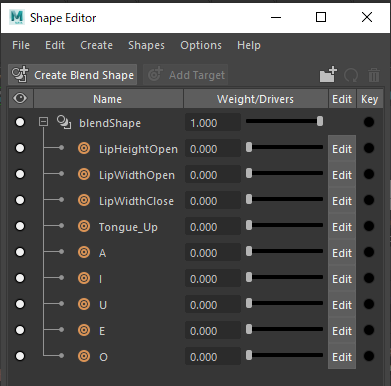This screenshot has width=391, height=386.
Task: Click the orange target icon for O
Action: click(84, 356)
